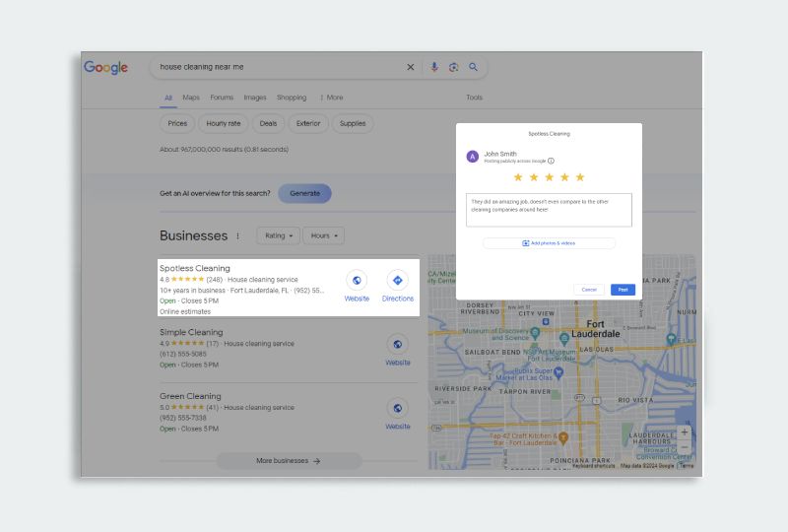This screenshot has height=532, width=788.
Task: Click the NSU Art Museum map pin
Action: pos(564,339)
